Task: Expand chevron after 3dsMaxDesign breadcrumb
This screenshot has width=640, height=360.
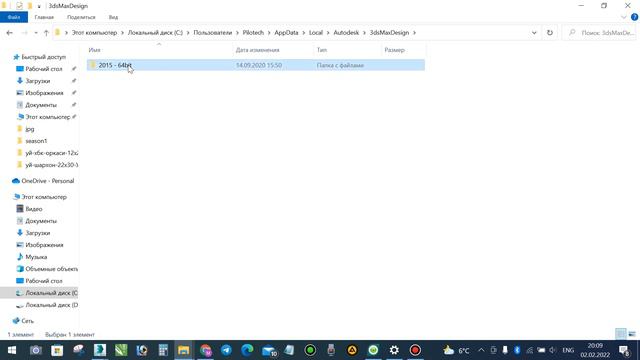Action: tap(414, 33)
